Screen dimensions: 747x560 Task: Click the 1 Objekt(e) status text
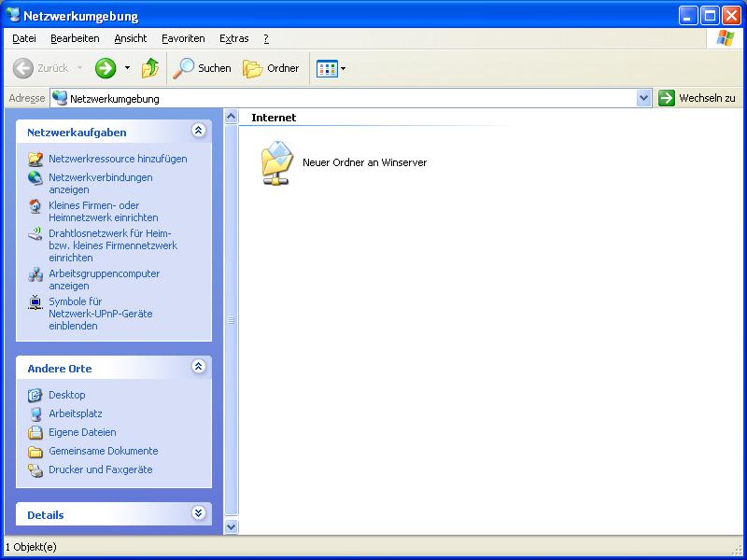[31, 547]
